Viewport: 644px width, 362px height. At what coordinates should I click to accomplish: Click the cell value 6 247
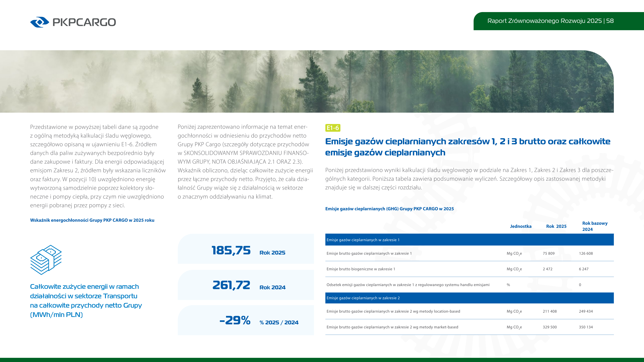[x=583, y=269]
